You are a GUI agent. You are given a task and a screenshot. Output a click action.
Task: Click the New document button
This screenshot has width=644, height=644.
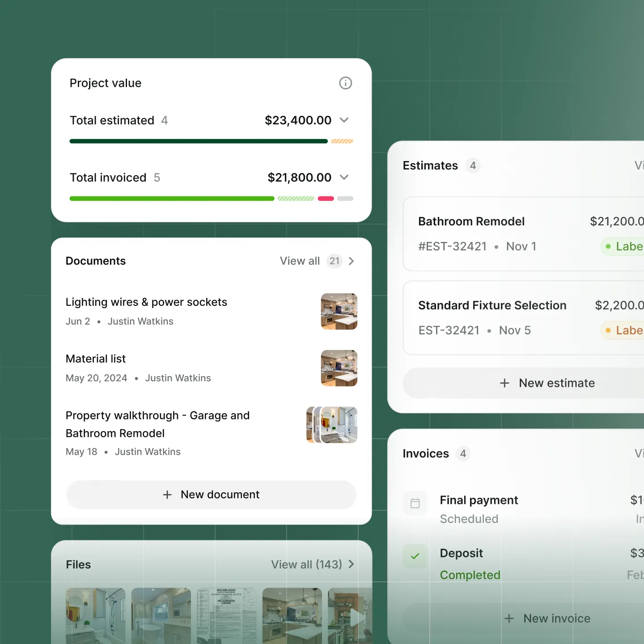[211, 495]
